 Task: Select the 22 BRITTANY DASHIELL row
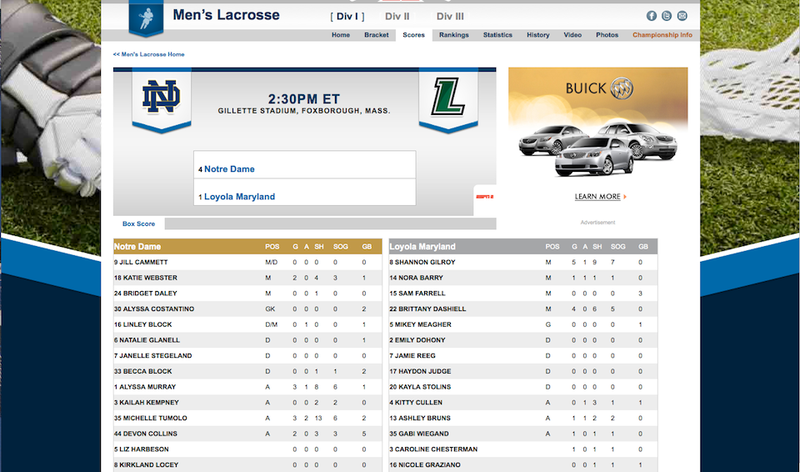click(523, 309)
